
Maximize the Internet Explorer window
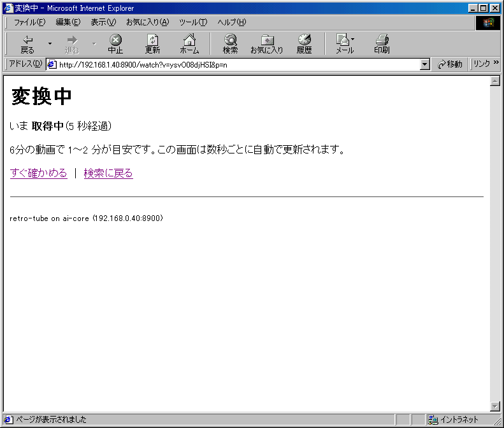click(483, 8)
